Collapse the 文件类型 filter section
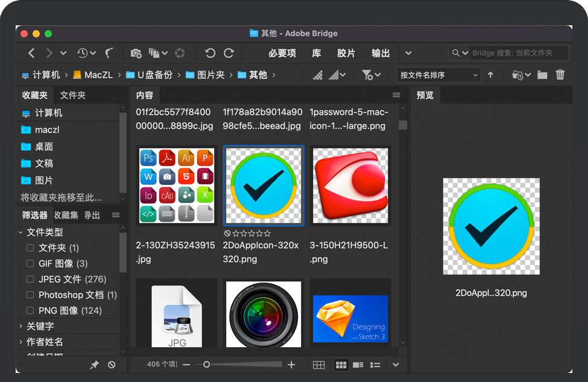 tap(21, 232)
